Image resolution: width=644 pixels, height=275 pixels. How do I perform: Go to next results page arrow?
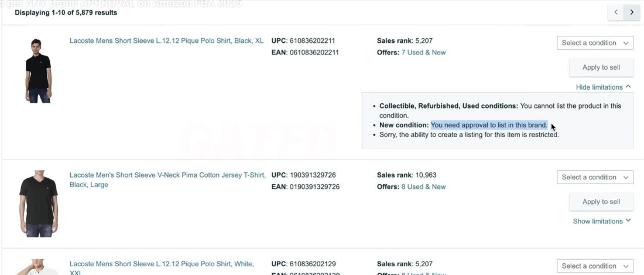[632, 12]
